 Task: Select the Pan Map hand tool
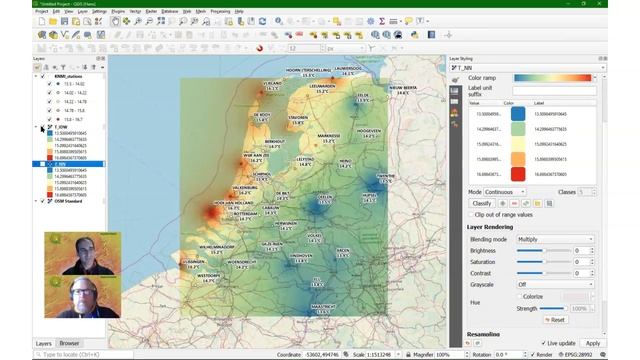(x=116, y=21)
